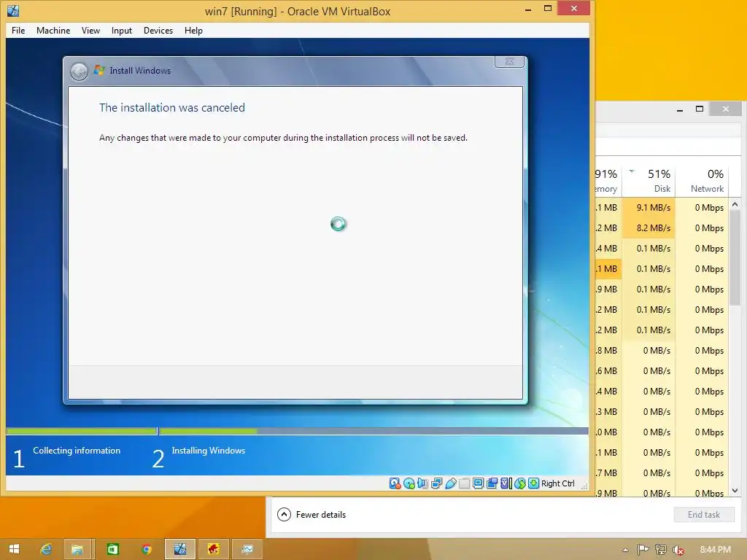
Task: Sort Task Manager by Disk column
Action: tap(650, 181)
